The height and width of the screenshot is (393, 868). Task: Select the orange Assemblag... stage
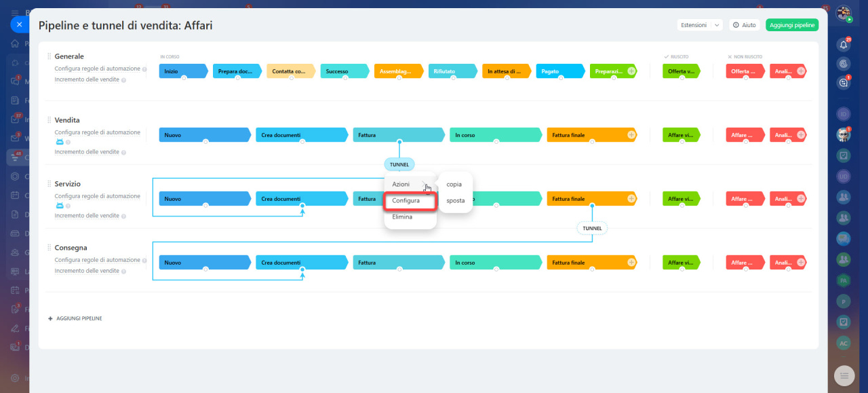click(x=399, y=71)
